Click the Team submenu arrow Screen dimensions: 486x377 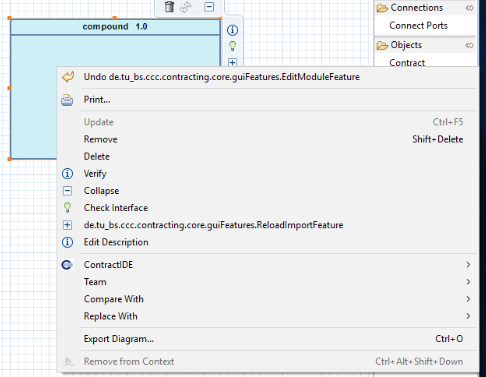tap(468, 282)
